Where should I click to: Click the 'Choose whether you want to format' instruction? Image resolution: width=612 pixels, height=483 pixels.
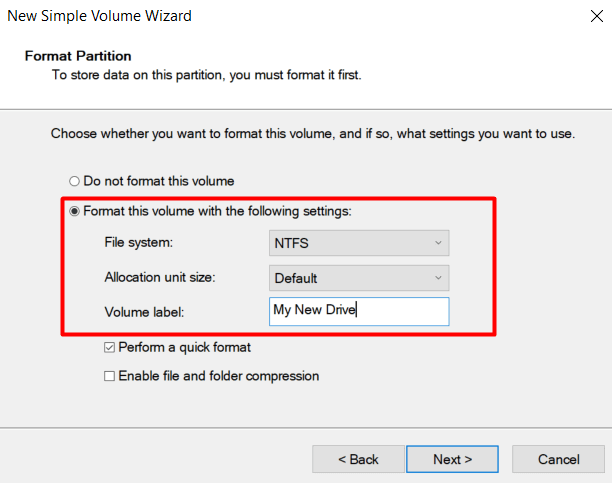312,133
